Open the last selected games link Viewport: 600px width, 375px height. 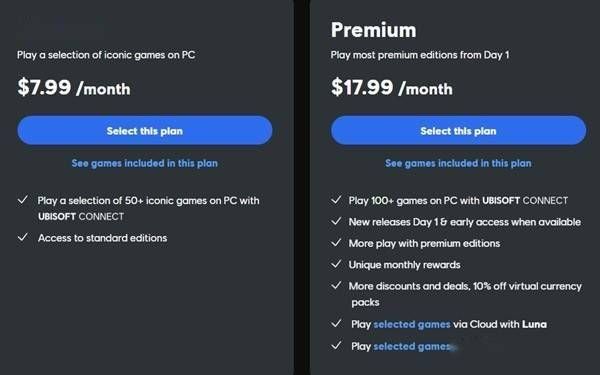tap(412, 347)
